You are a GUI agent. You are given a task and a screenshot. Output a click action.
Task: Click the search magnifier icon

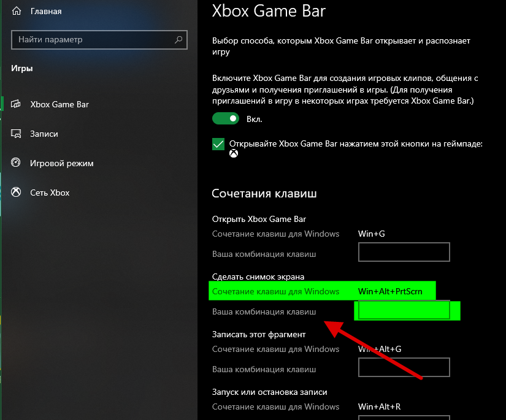coord(178,40)
